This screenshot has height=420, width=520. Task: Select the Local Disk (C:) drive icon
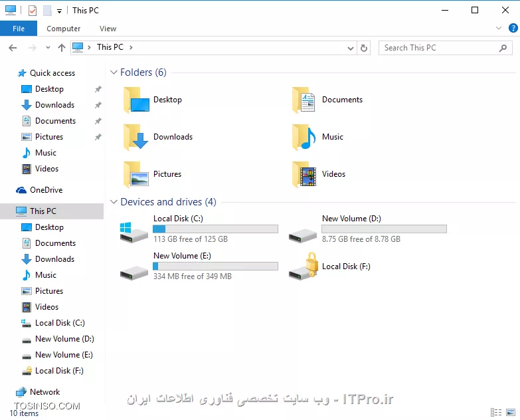[133, 232]
